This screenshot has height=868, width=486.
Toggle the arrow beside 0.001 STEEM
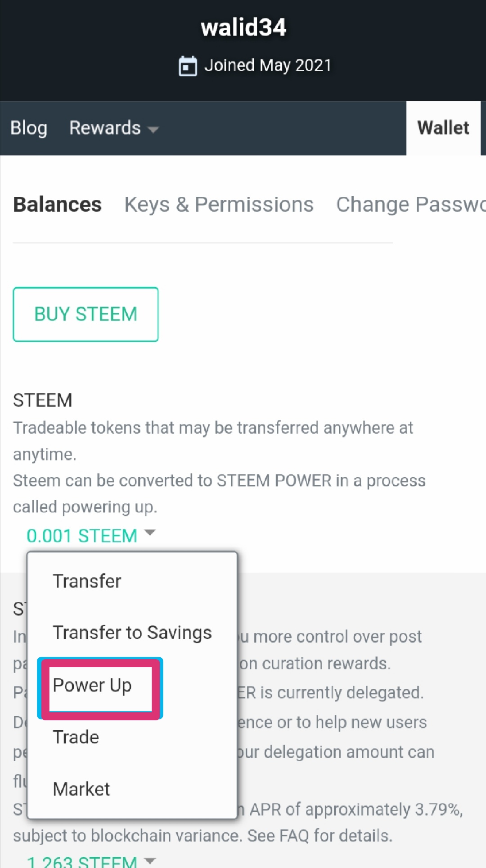pos(150,533)
